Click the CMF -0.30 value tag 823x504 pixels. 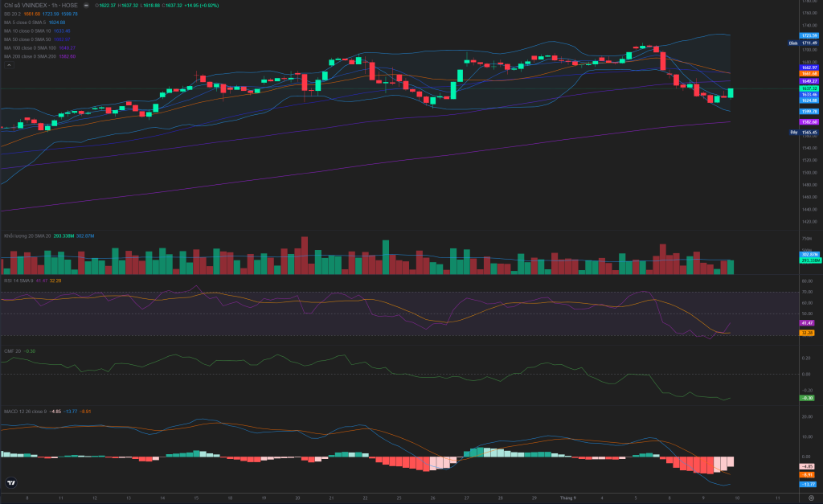pyautogui.click(x=807, y=398)
